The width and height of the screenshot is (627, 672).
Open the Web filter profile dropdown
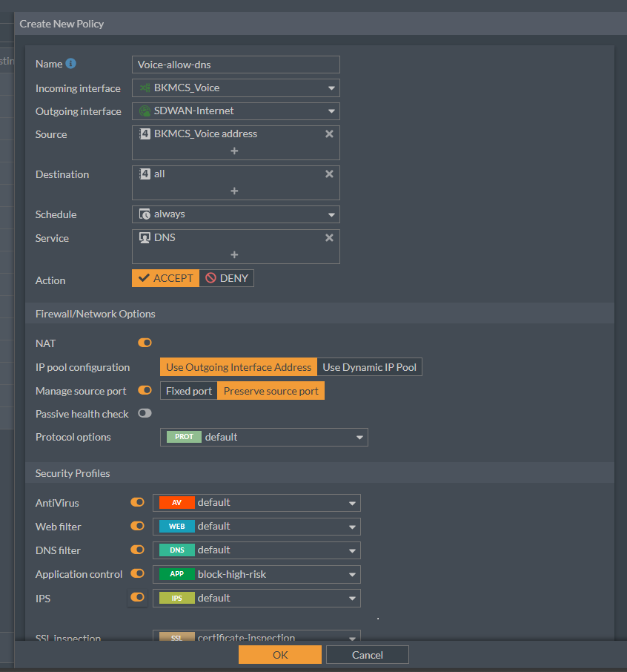click(256, 527)
